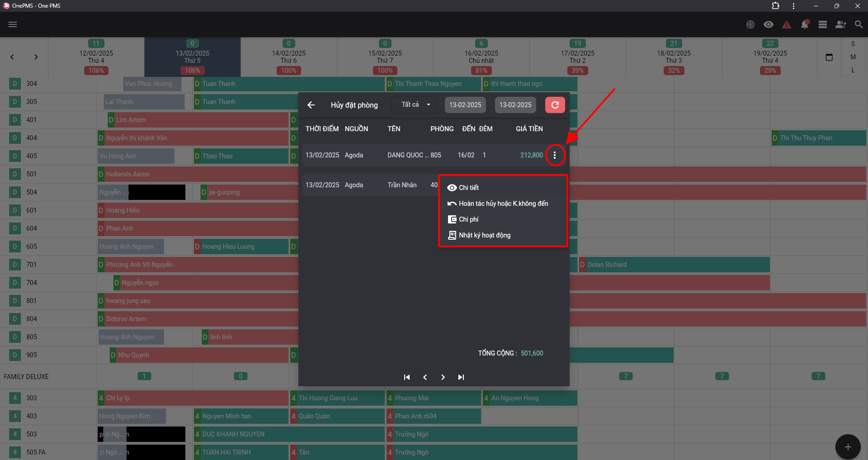Click the floating plus add button
Image resolution: width=868 pixels, height=460 pixels.
pyautogui.click(x=848, y=447)
